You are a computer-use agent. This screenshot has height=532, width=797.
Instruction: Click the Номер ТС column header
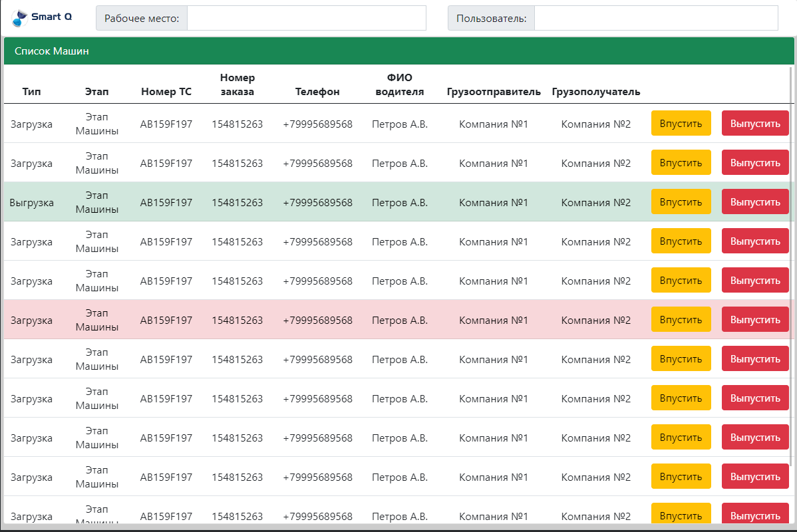[166, 92]
